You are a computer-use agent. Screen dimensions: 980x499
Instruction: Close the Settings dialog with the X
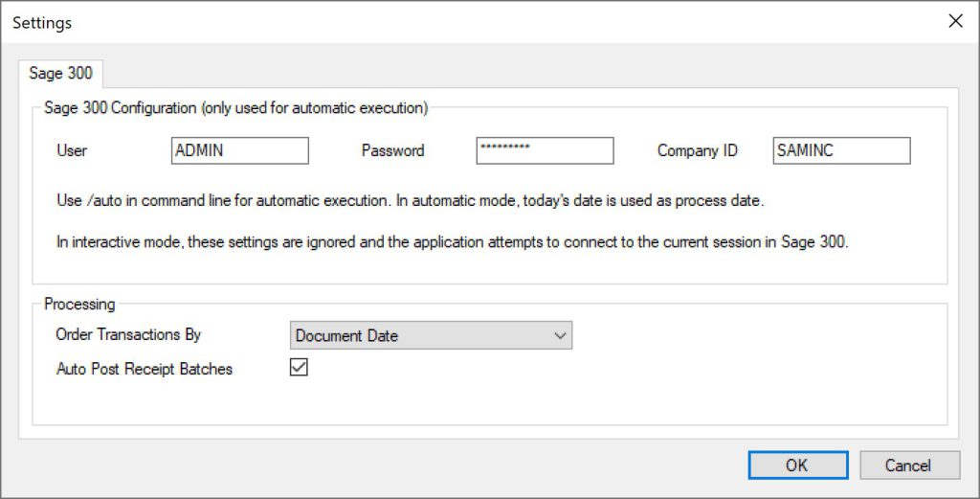pos(955,21)
